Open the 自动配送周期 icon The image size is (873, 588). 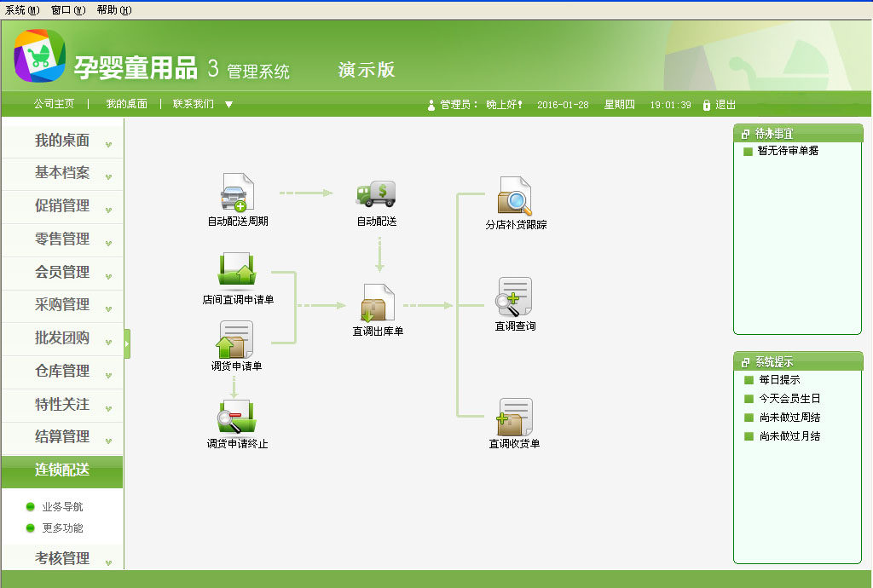coord(238,193)
